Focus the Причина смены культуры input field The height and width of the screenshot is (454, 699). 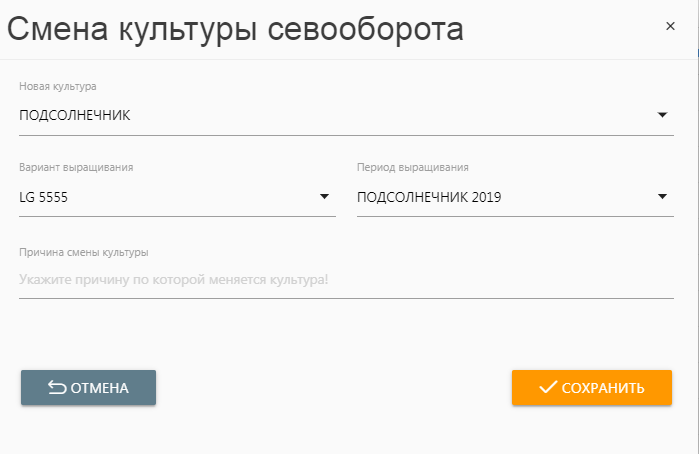click(346, 279)
